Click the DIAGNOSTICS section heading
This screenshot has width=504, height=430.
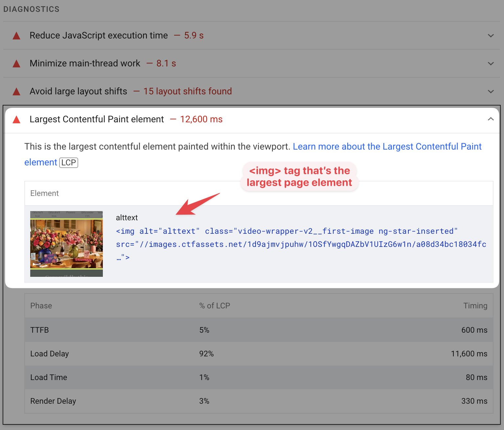pyautogui.click(x=32, y=9)
